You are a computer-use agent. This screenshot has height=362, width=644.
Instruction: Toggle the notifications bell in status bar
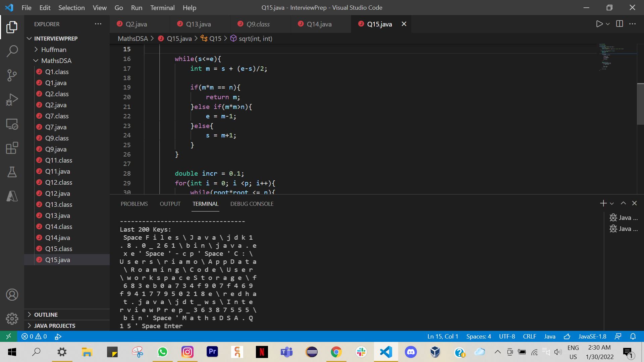(633, 336)
